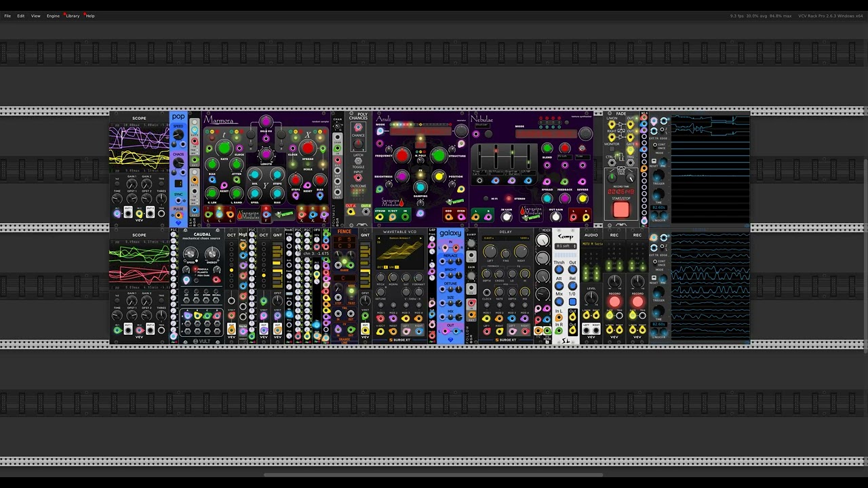Image resolution: width=868 pixels, height=488 pixels.
Task: Click Comp module Thrsh blue knob
Action: click(x=559, y=270)
